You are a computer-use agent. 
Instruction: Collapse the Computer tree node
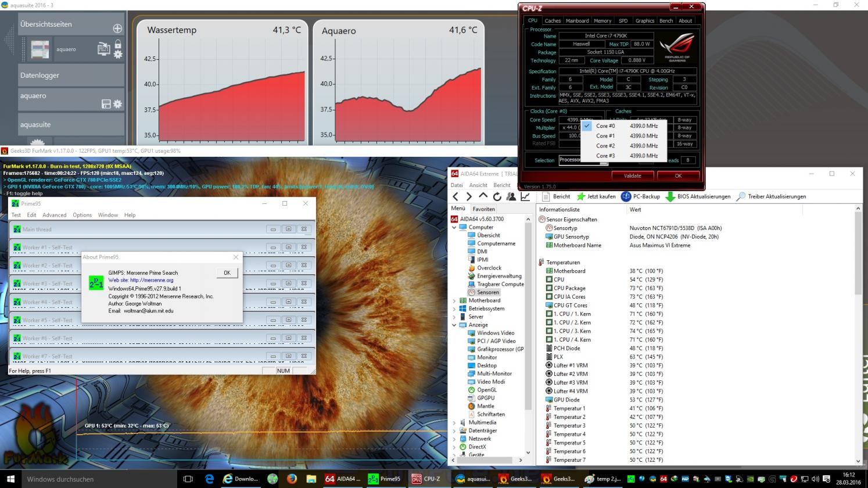click(x=454, y=227)
